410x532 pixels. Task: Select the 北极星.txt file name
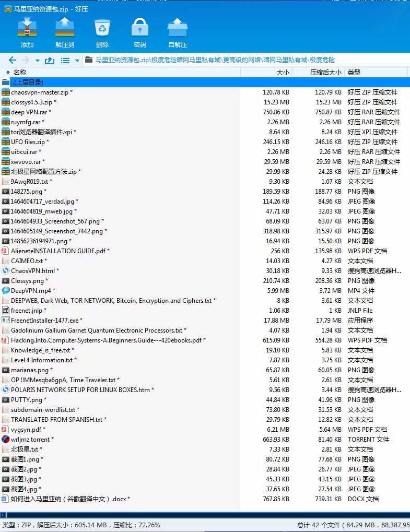(25, 449)
